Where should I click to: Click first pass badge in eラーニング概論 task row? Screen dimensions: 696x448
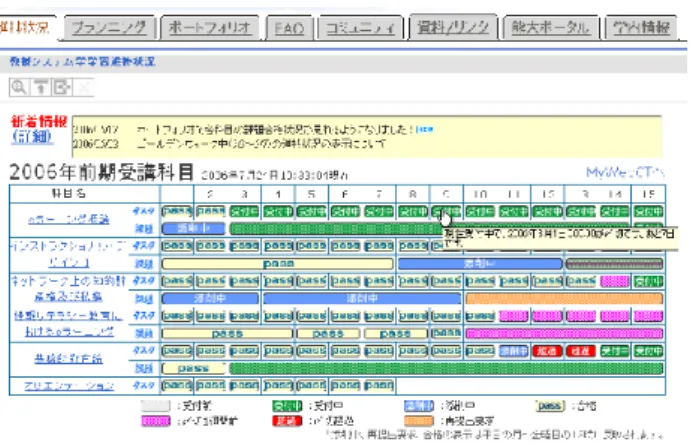(x=177, y=211)
